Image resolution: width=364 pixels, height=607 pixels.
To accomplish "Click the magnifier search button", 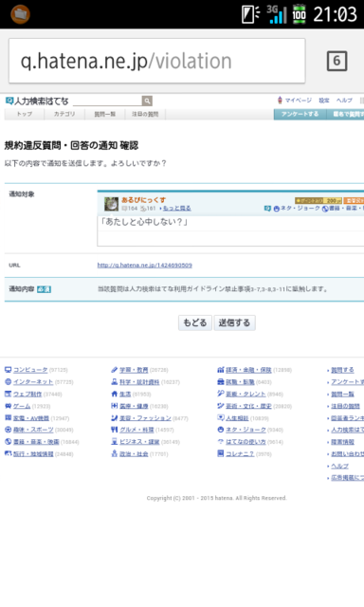I will [147, 101].
